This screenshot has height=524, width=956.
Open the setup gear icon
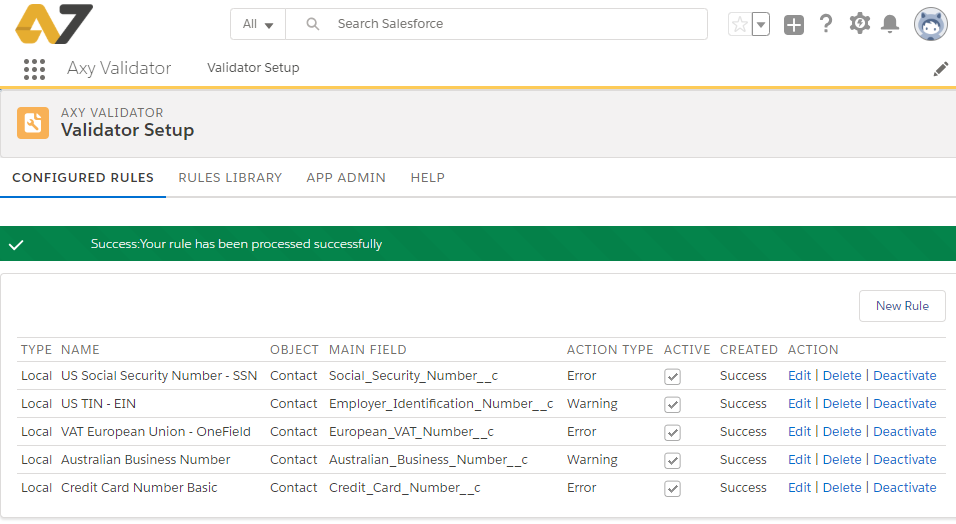coord(860,24)
